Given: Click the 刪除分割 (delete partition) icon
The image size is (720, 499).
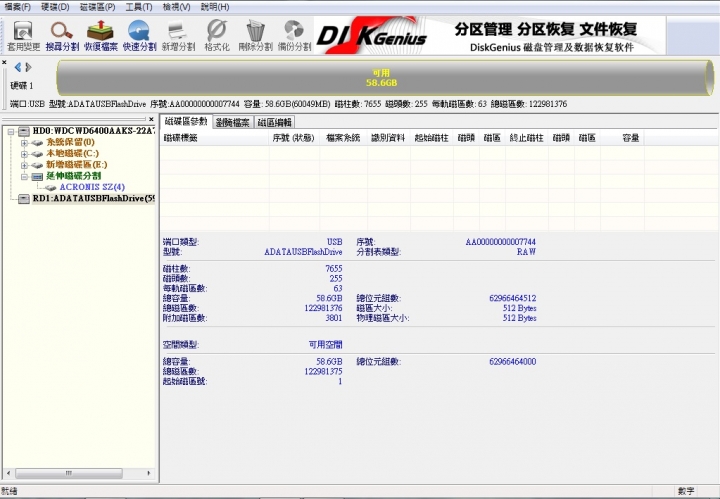Looking at the screenshot, I should tap(255, 35).
